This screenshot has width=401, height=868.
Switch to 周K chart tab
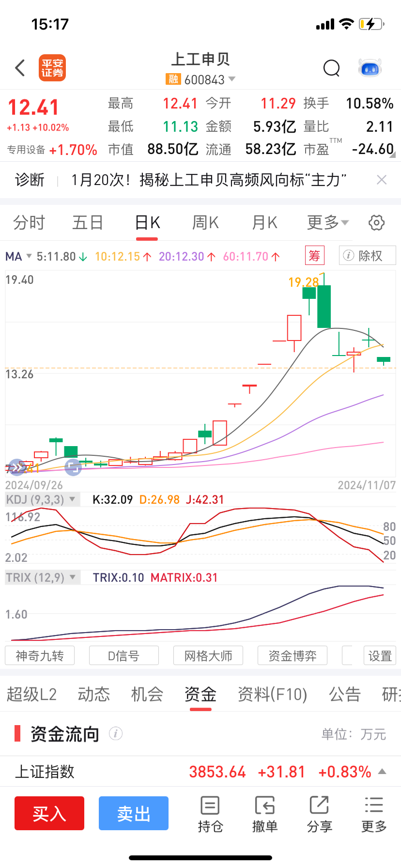point(205,223)
